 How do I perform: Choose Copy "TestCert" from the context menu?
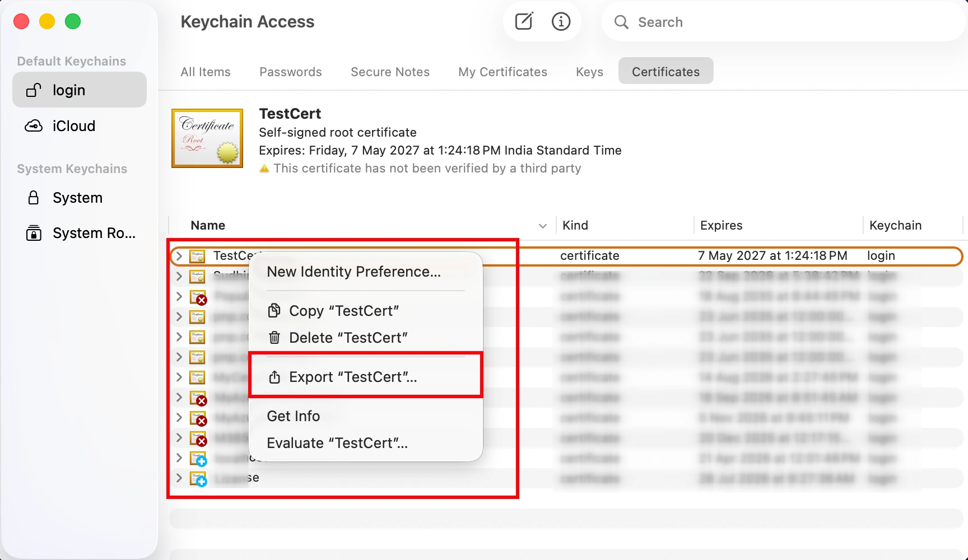366,311
